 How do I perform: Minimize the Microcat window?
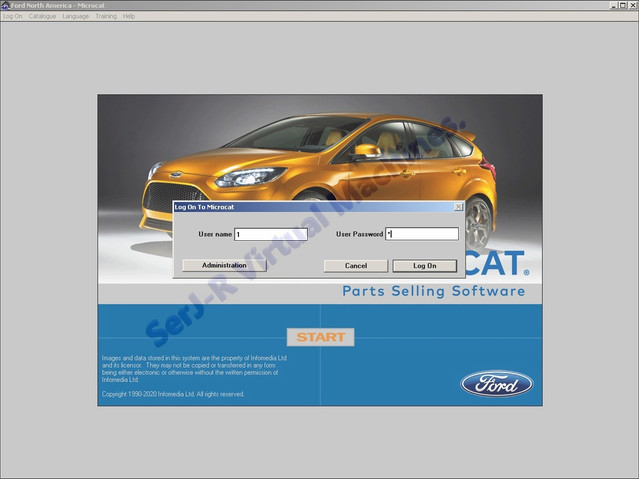point(614,5)
